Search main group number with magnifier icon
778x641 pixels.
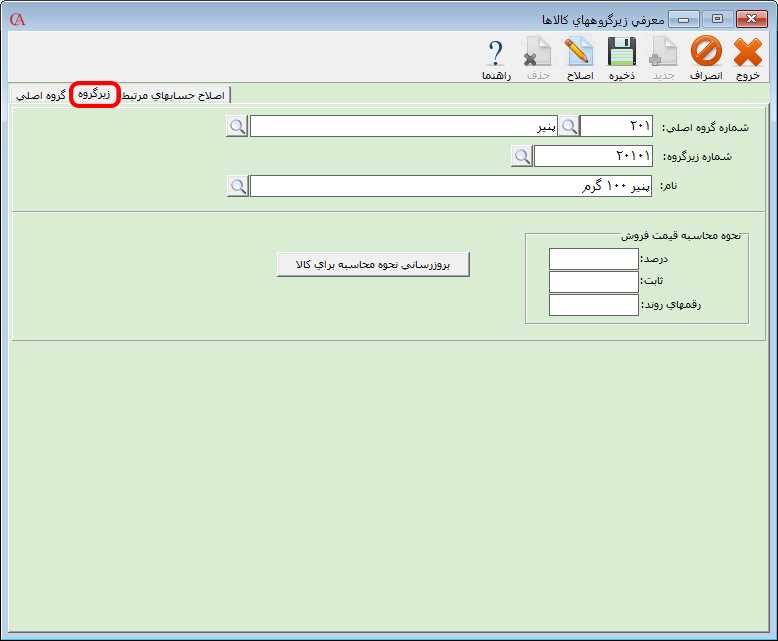569,126
